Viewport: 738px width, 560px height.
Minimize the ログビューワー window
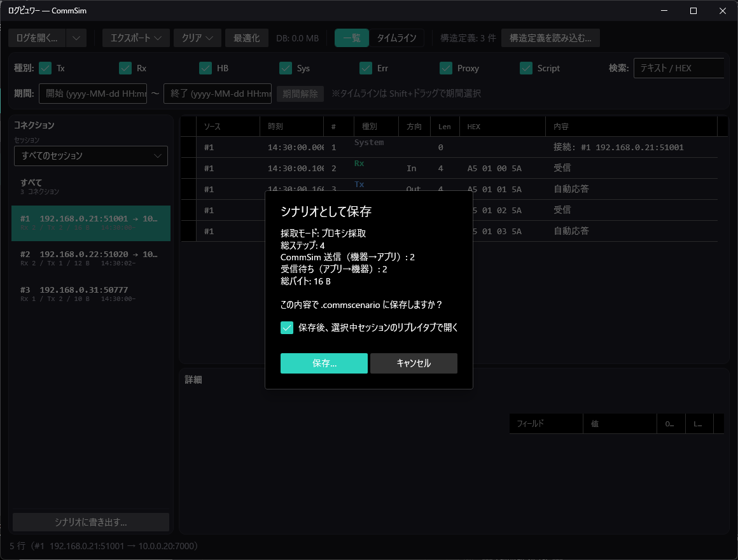(x=664, y=10)
